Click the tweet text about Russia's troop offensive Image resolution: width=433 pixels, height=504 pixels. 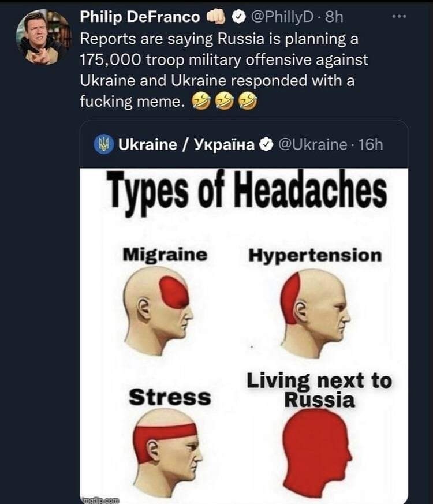click(224, 70)
